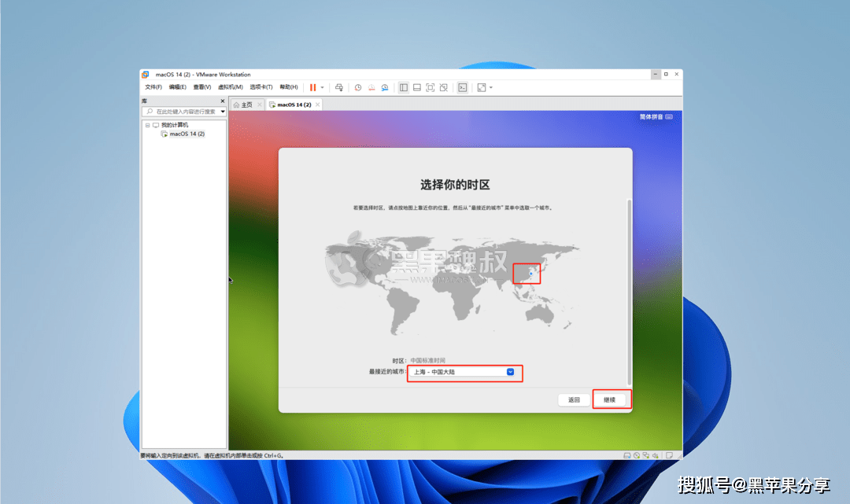Click the VMware Workstation title bar icon

click(146, 75)
